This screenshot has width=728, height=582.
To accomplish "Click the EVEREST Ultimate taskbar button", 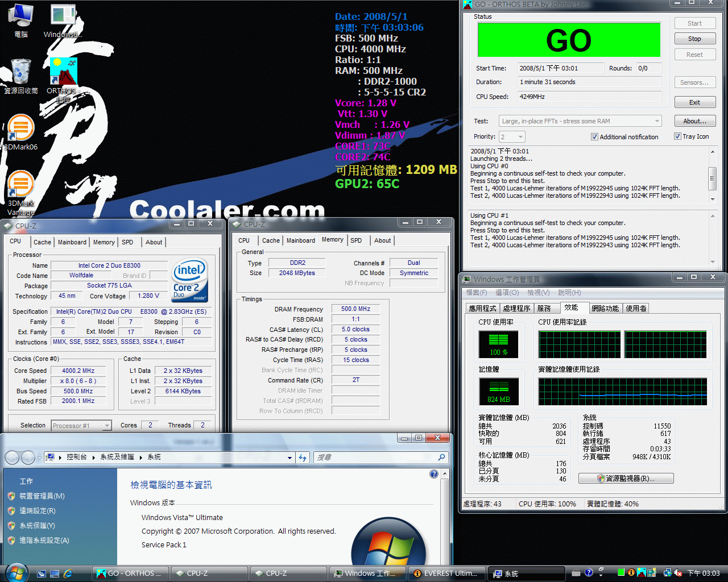I will coord(448,573).
